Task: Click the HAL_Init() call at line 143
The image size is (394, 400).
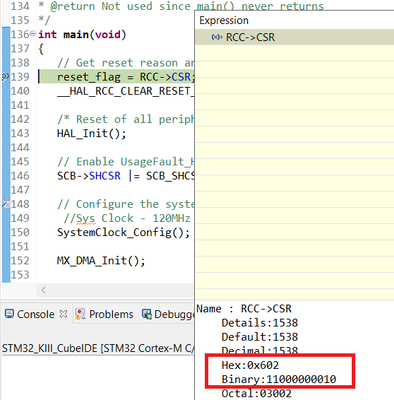Action: 92,133
